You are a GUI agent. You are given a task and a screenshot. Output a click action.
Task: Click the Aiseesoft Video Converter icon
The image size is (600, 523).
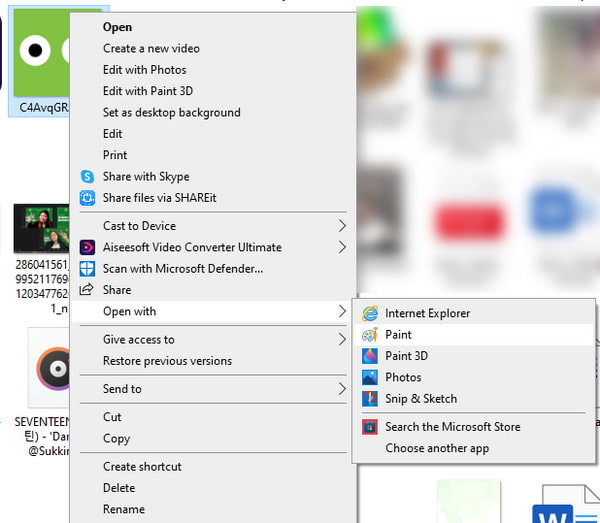(x=87, y=247)
